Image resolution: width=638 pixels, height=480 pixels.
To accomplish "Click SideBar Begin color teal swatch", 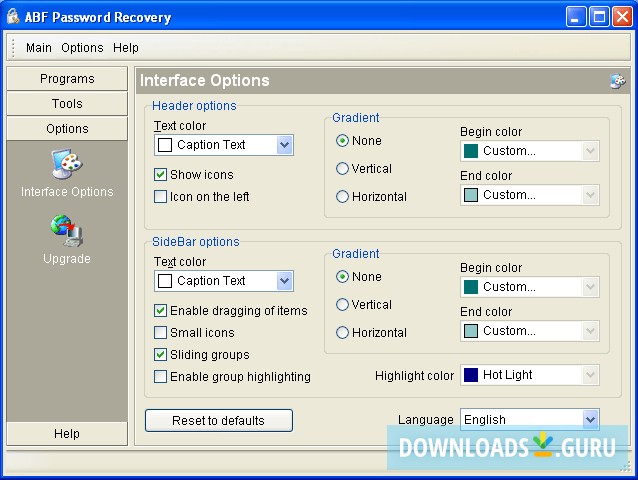I will coord(471,287).
